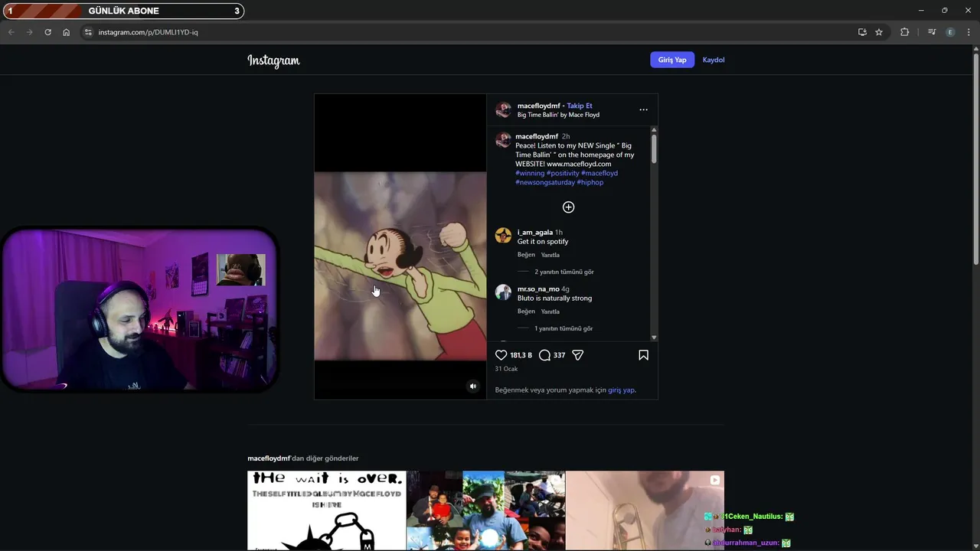
Task: Click the 181,3 B likes count
Action: [521, 355]
